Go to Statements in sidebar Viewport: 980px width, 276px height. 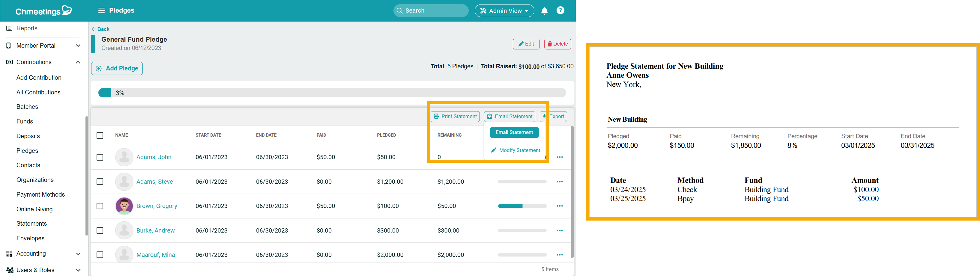click(31, 224)
